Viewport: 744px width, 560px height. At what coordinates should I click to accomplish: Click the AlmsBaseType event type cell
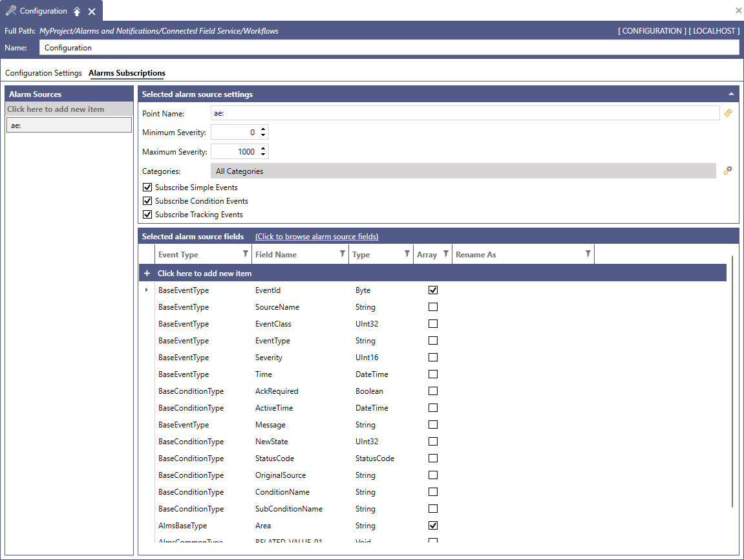point(183,525)
